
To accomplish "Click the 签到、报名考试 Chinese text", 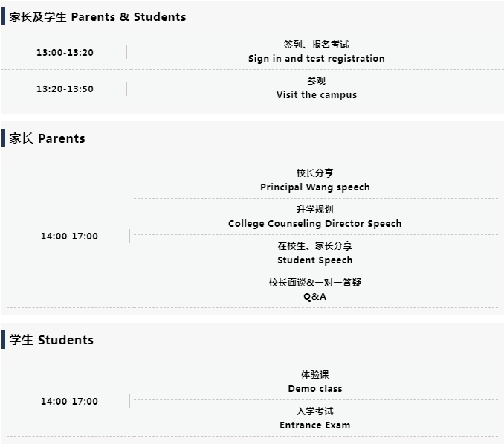I will (316, 45).
